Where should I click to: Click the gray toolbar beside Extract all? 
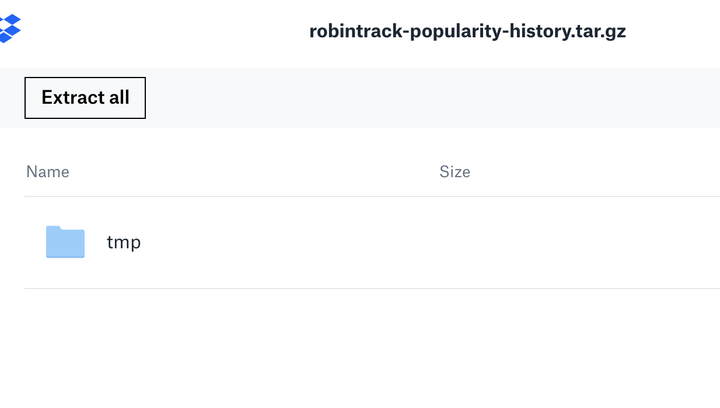coord(432,98)
